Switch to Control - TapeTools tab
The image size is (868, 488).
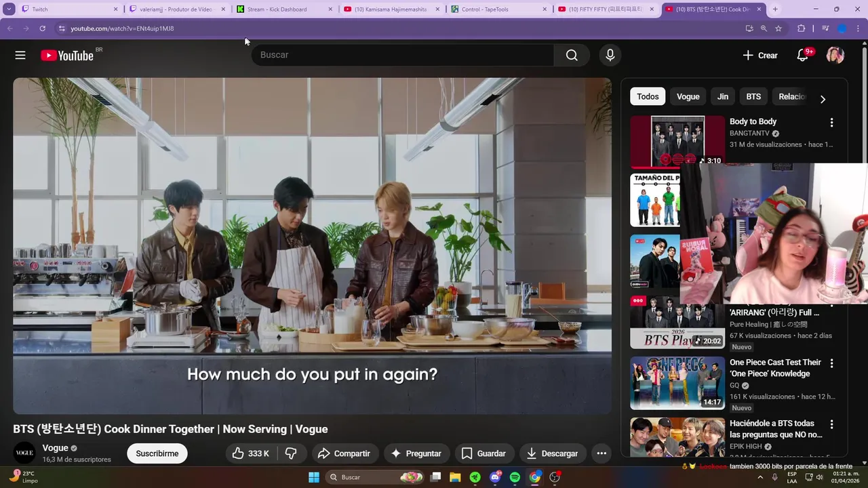[x=498, y=9]
